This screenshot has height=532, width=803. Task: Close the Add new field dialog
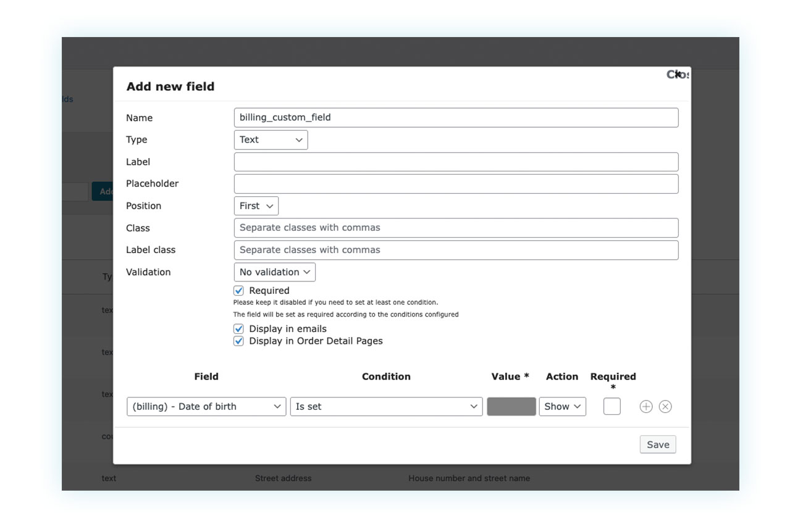click(x=678, y=73)
